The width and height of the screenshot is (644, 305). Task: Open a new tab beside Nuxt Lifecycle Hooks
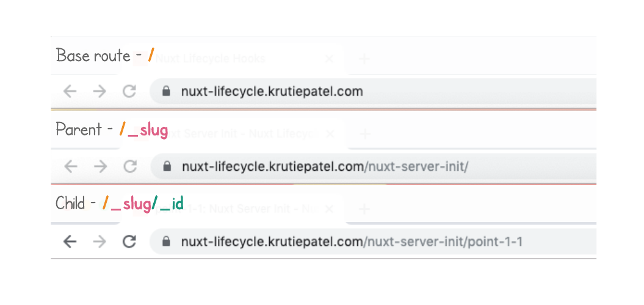(x=364, y=59)
